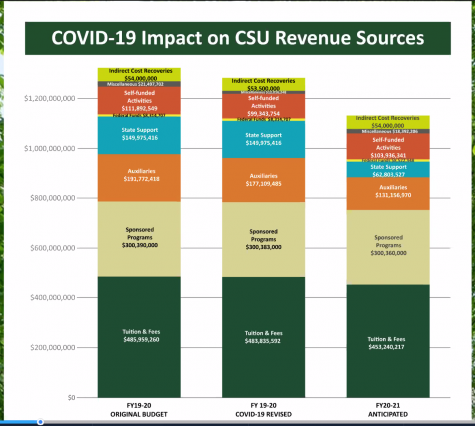Image resolution: width=475 pixels, height=426 pixels.
Task: Select the Tuition & Fees $483,835,592 segment
Action: click(263, 337)
